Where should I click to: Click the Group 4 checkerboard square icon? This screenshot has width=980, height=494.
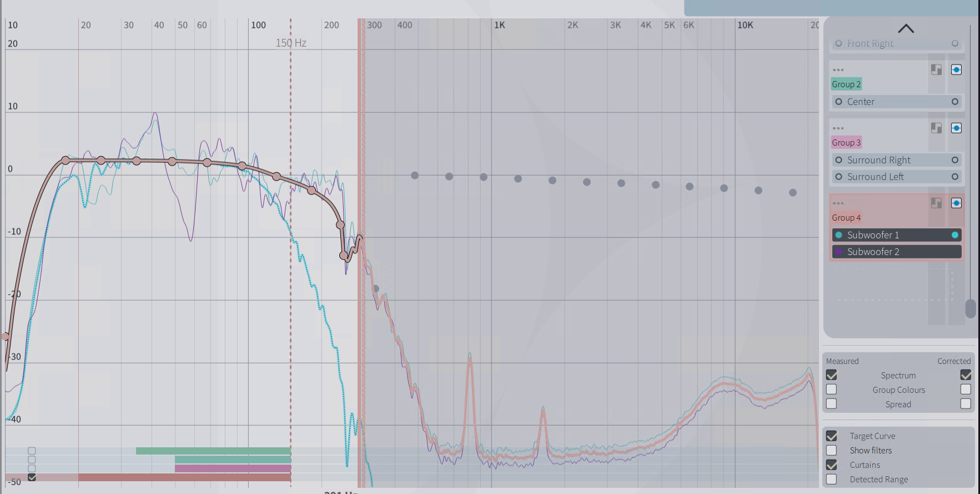click(x=936, y=203)
